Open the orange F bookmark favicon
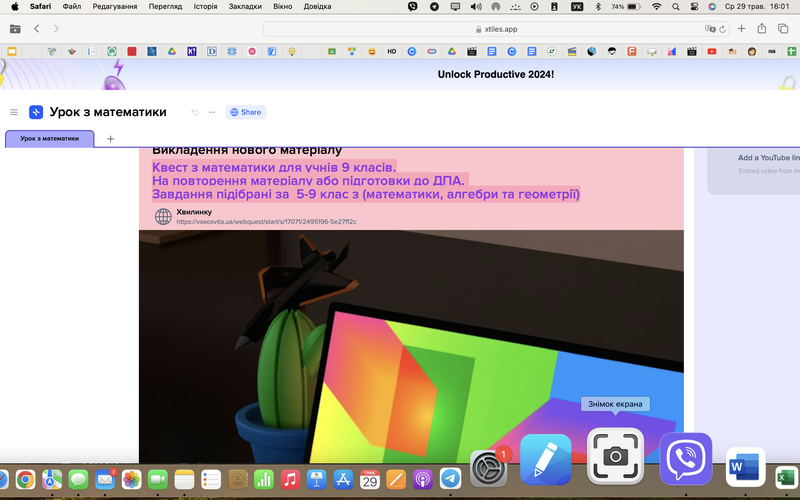Viewport: 800px width, 500px height. point(632,51)
